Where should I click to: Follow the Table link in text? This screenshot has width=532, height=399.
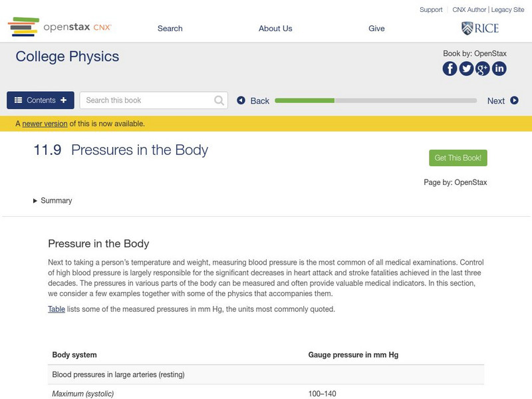coord(57,309)
